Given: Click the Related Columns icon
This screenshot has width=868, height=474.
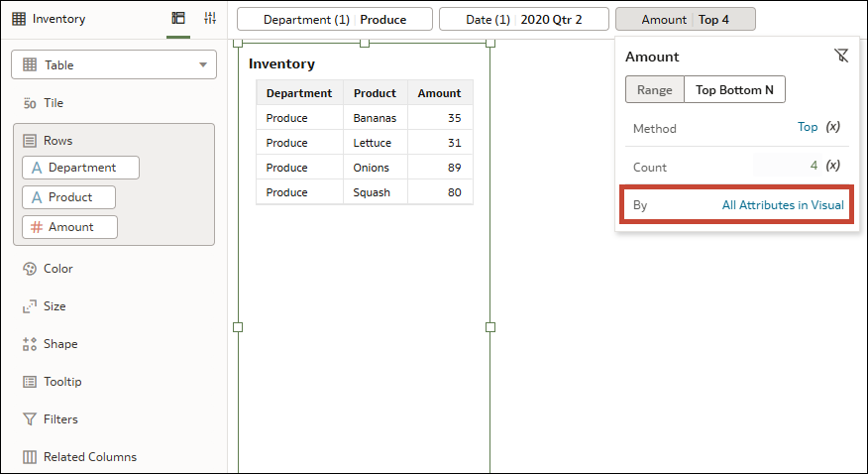Looking at the screenshot, I should tap(30, 457).
